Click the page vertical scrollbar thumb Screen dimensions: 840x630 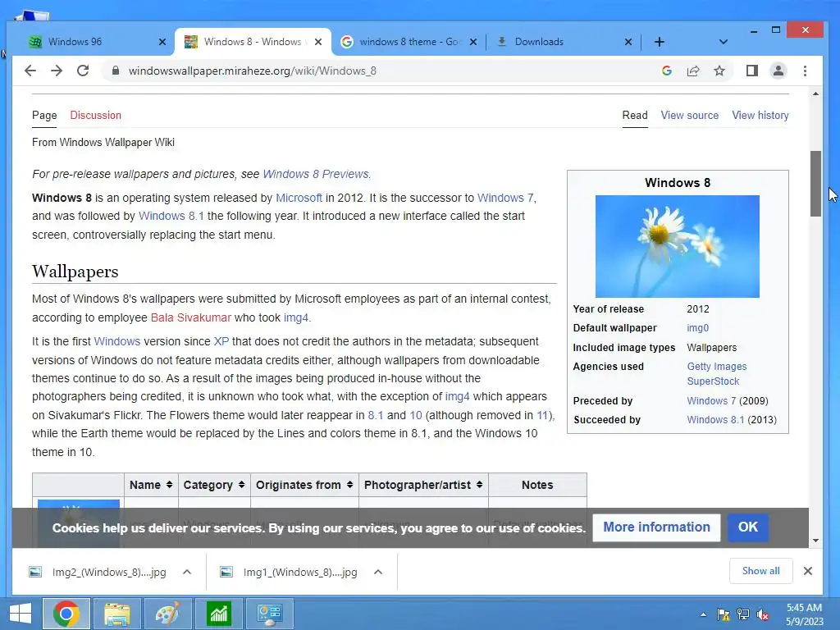click(x=815, y=184)
